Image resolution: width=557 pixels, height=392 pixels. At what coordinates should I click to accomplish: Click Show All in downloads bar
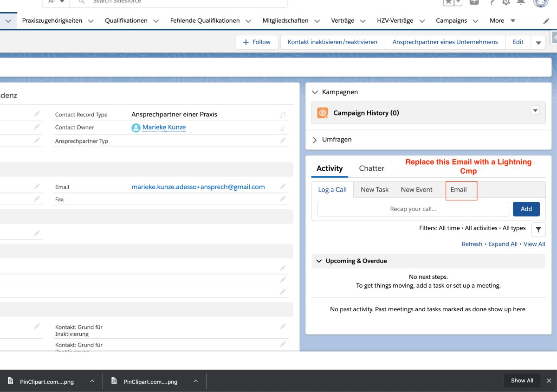522,380
